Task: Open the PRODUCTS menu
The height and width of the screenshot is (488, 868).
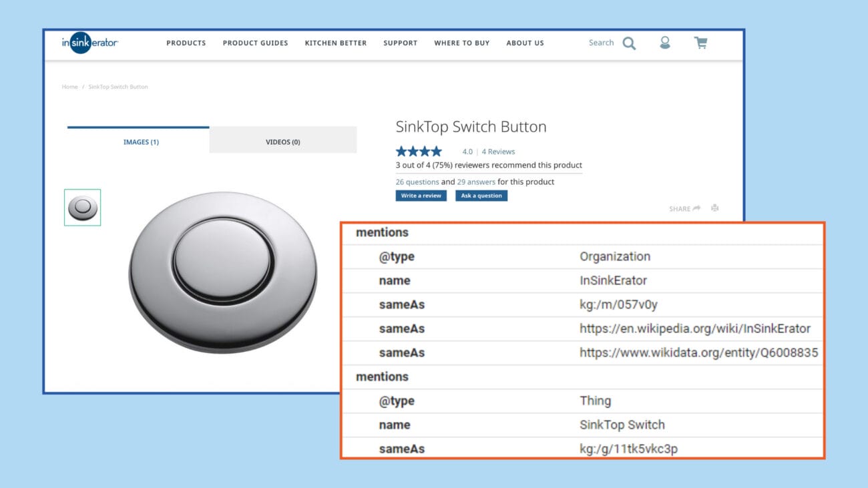Action: tap(186, 43)
